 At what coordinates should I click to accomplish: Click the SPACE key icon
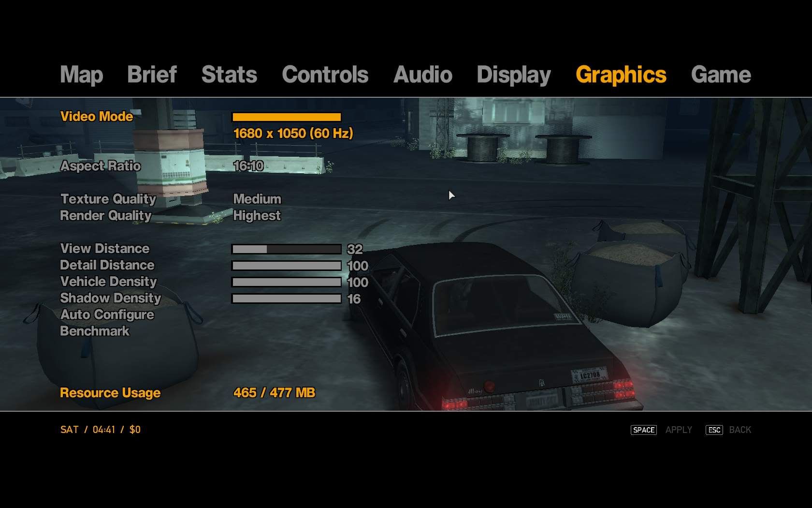[x=644, y=430]
